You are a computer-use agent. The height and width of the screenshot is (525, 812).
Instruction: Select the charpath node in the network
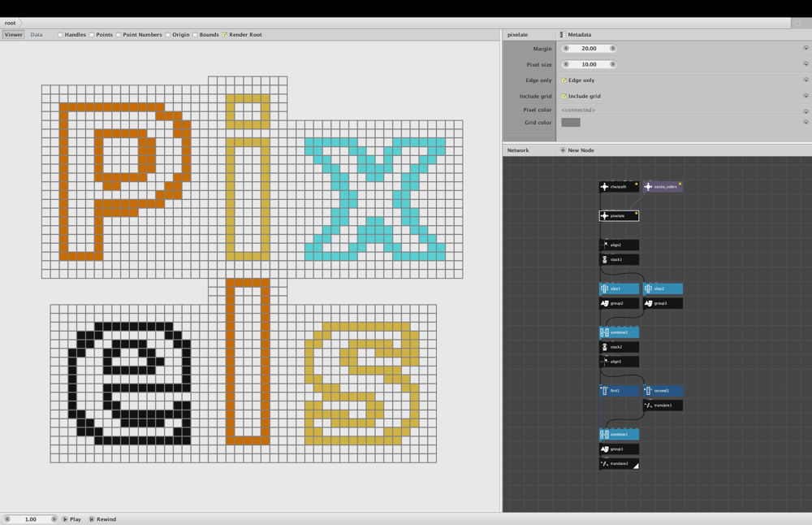tap(619, 187)
